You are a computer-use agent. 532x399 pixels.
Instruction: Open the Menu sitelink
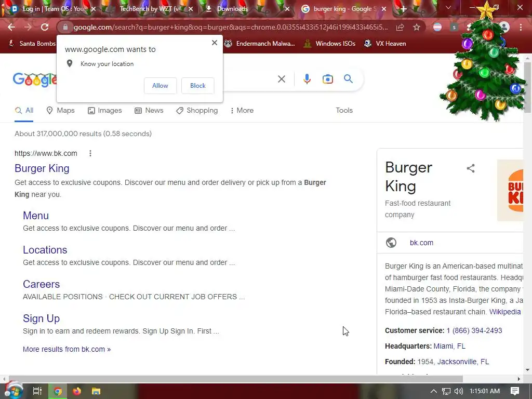click(x=36, y=216)
